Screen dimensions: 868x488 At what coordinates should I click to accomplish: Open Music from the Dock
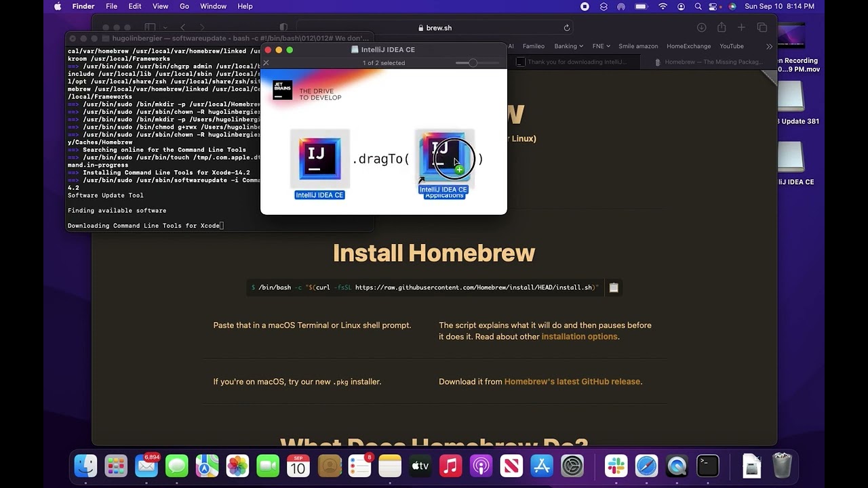click(450, 466)
